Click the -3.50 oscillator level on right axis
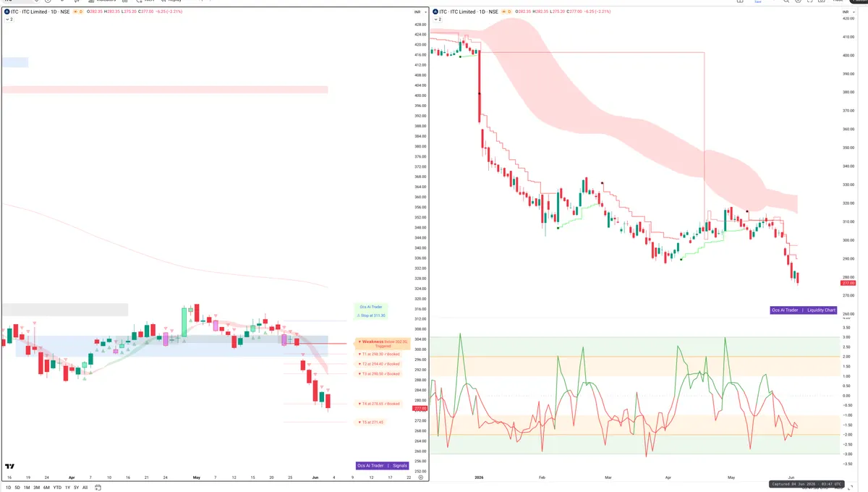 846,464
